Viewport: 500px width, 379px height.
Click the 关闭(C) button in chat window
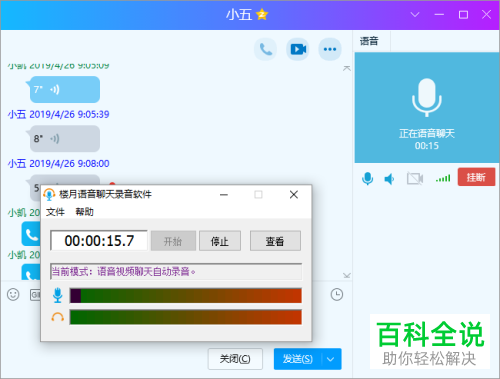[235, 359]
